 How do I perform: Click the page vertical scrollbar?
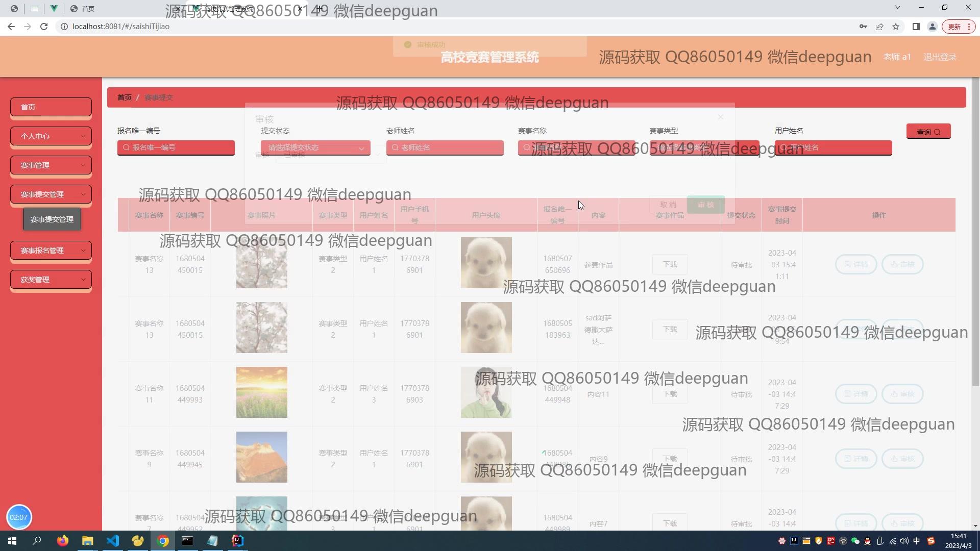tap(975, 232)
